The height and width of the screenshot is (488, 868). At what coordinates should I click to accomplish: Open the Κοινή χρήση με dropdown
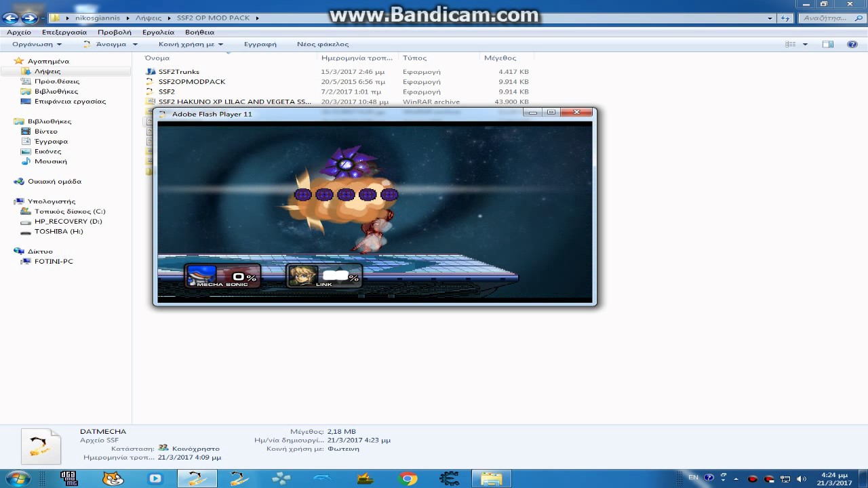click(191, 44)
